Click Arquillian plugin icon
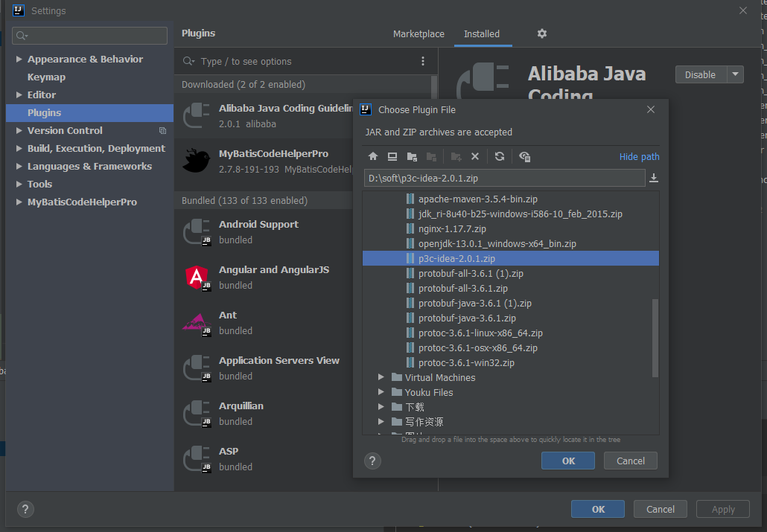767x532 pixels. coord(197,414)
